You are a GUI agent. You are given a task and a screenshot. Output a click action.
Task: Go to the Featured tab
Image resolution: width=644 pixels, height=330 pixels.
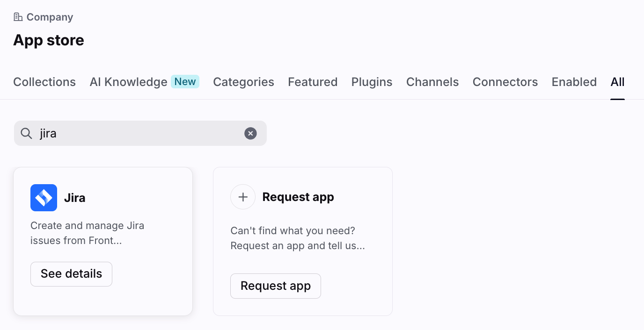pos(313,82)
